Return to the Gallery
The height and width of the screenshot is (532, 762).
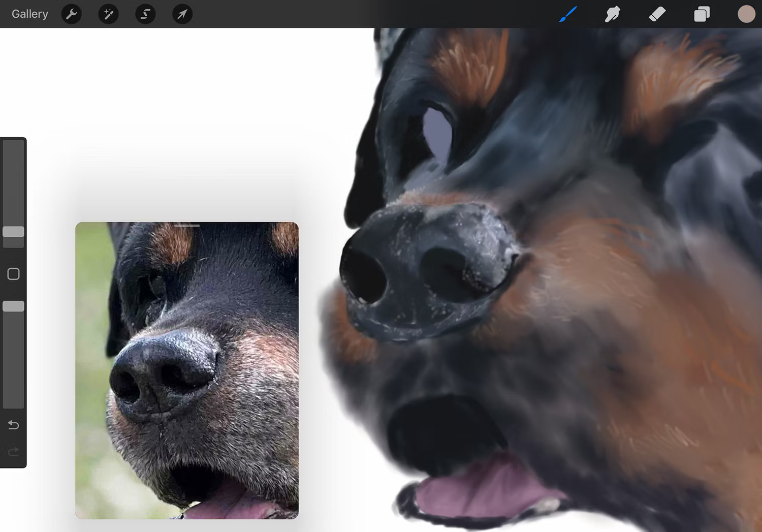[x=29, y=14]
